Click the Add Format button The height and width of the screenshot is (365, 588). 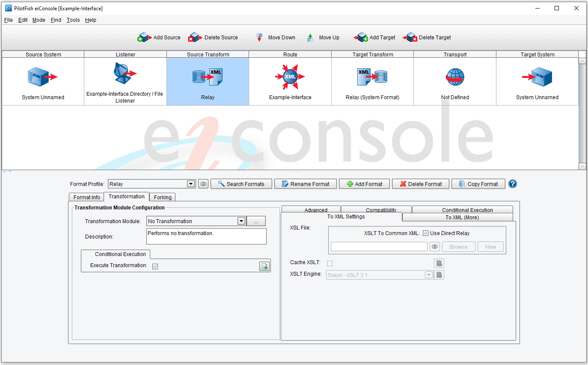pyautogui.click(x=364, y=184)
